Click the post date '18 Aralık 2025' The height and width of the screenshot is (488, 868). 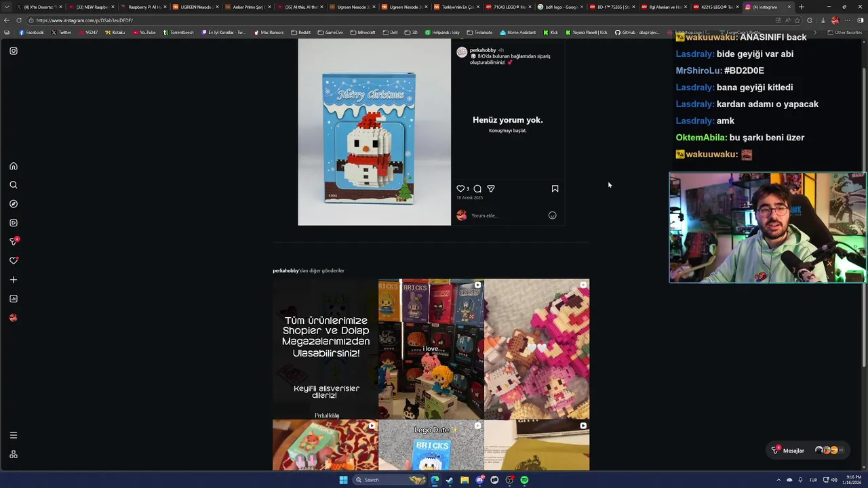coord(469,198)
